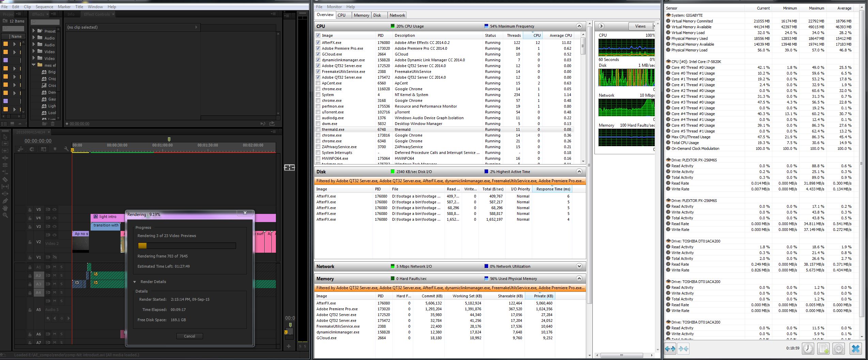Close the Rendering dialog with X
This screenshot has width=868, height=360.
[245, 213]
